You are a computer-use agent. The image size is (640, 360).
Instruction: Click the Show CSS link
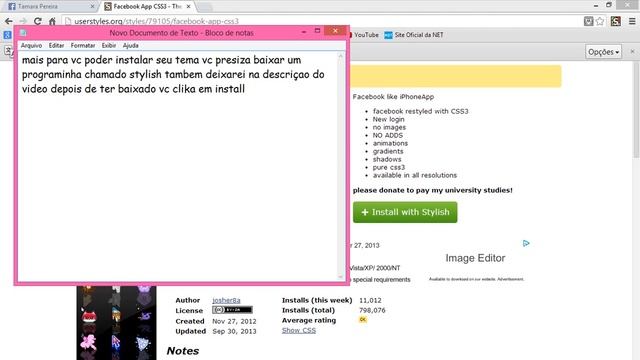(x=299, y=330)
